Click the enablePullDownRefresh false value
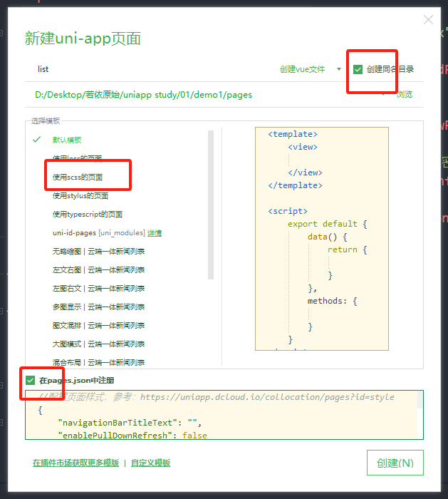This screenshot has width=448, height=499. (194, 436)
